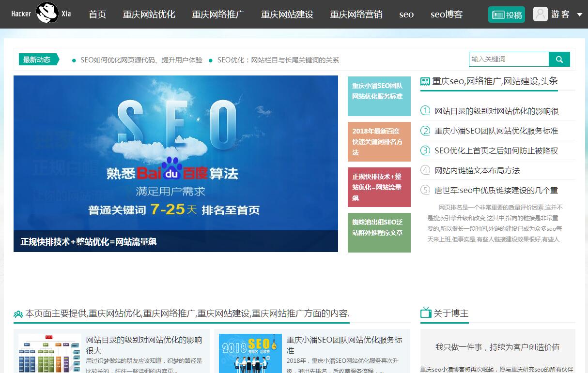Image resolution: width=588 pixels, height=373 pixels.
Task: Click the TV icon beside 关于博主
Action: [426, 313]
